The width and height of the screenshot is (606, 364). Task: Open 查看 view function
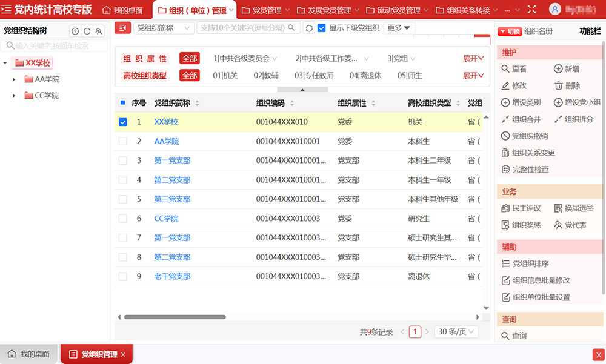514,69
